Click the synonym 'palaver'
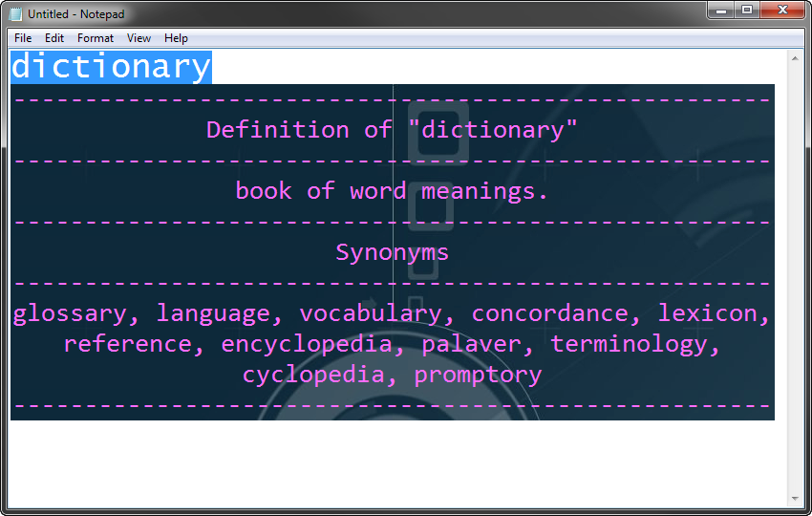812x516 pixels. pyautogui.click(x=471, y=345)
